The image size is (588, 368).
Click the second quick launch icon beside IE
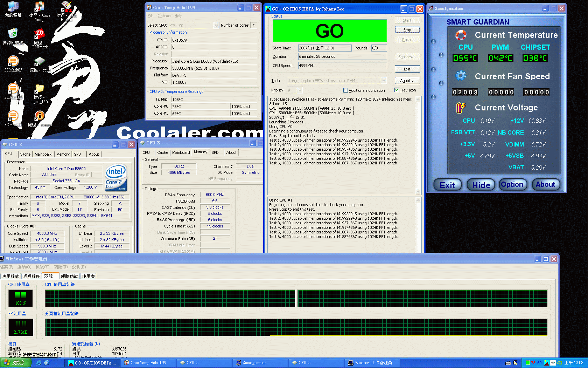coord(47,363)
